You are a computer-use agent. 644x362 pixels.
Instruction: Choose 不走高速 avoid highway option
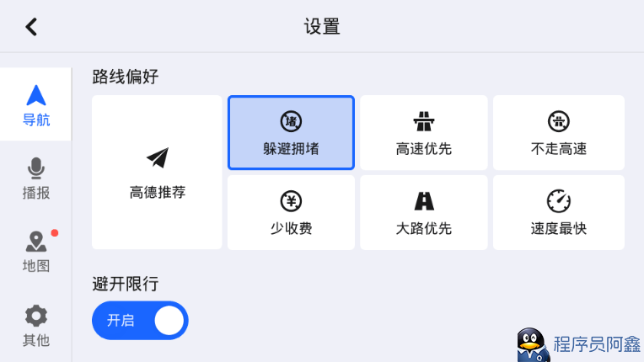(559, 132)
